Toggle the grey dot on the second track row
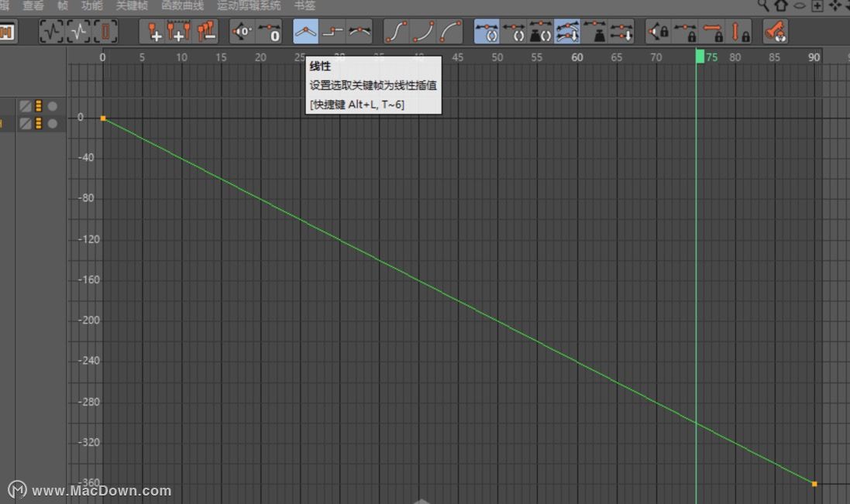This screenshot has width=850, height=504. [x=53, y=123]
